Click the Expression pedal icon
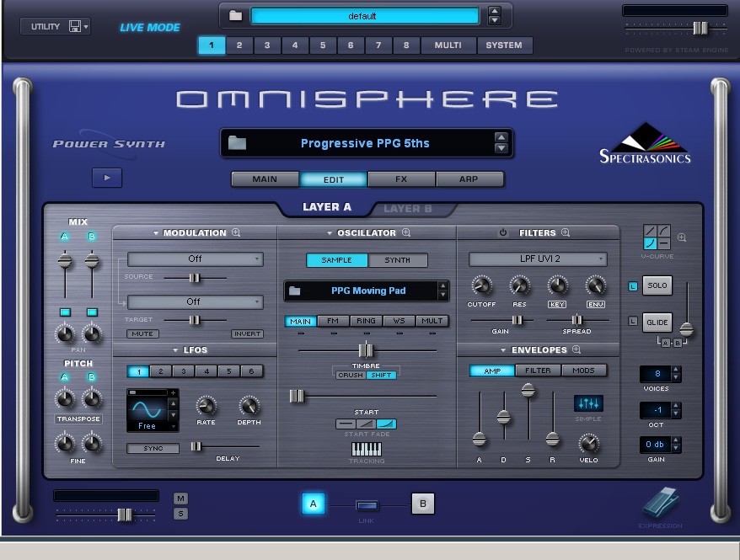 click(x=661, y=502)
